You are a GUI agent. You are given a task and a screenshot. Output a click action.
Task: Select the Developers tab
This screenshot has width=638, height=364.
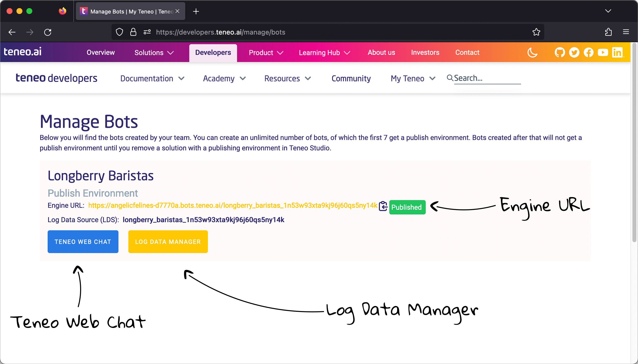pos(213,53)
